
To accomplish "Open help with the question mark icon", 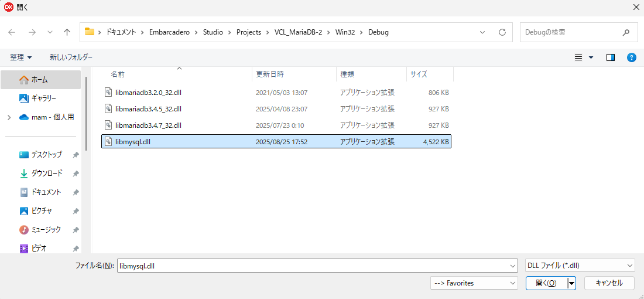I will pyautogui.click(x=632, y=57).
